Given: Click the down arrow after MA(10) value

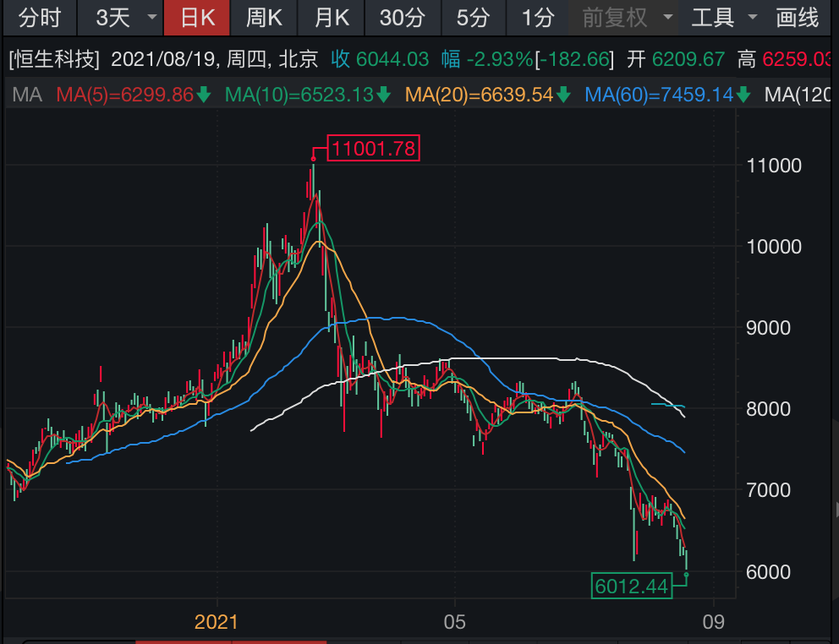Looking at the screenshot, I should click(x=383, y=96).
